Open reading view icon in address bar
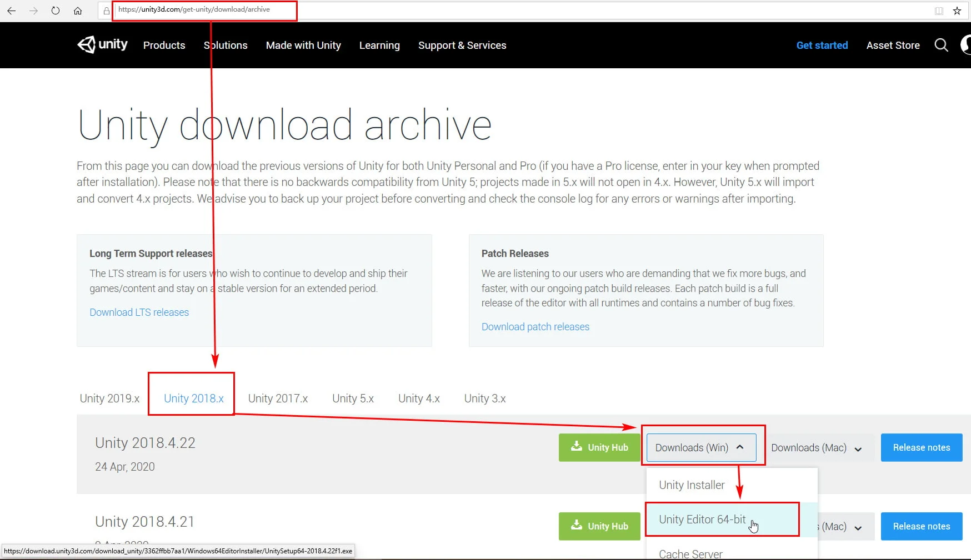 point(939,11)
